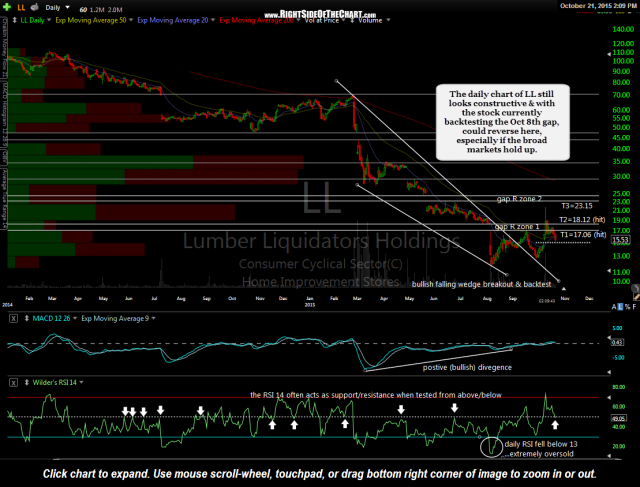Open the MACD 12 26 dropdown
Viewport: 640px width, 487px height.
pyautogui.click(x=75, y=318)
